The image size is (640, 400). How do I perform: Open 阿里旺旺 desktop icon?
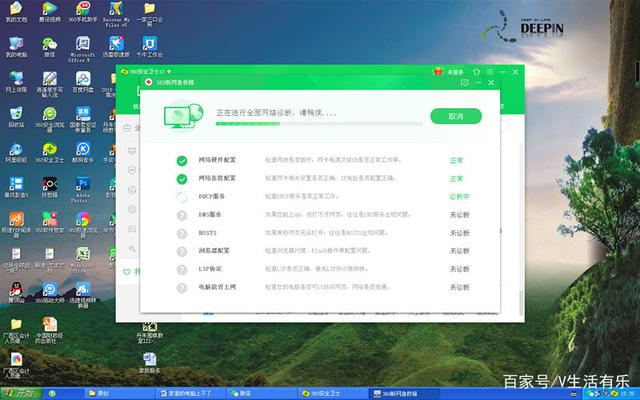click(16, 152)
